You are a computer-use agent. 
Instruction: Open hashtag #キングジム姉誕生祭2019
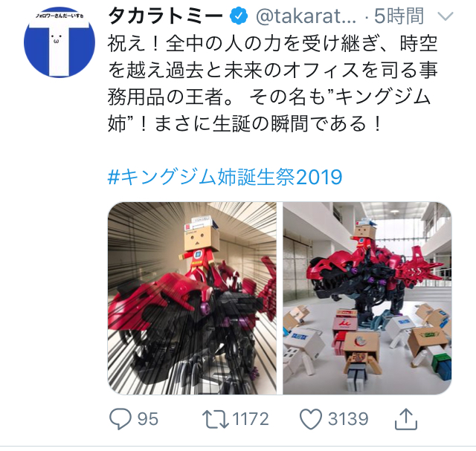pyautogui.click(x=225, y=177)
